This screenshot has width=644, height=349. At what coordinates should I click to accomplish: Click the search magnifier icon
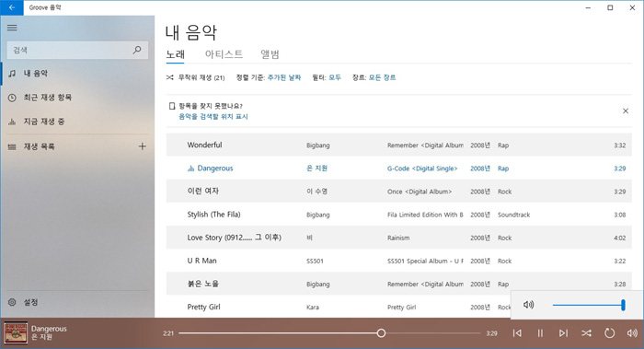137,50
